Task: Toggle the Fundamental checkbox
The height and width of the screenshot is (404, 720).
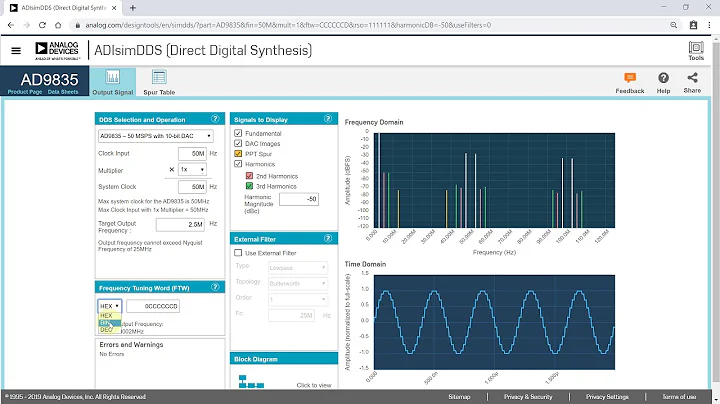Action: [238, 133]
